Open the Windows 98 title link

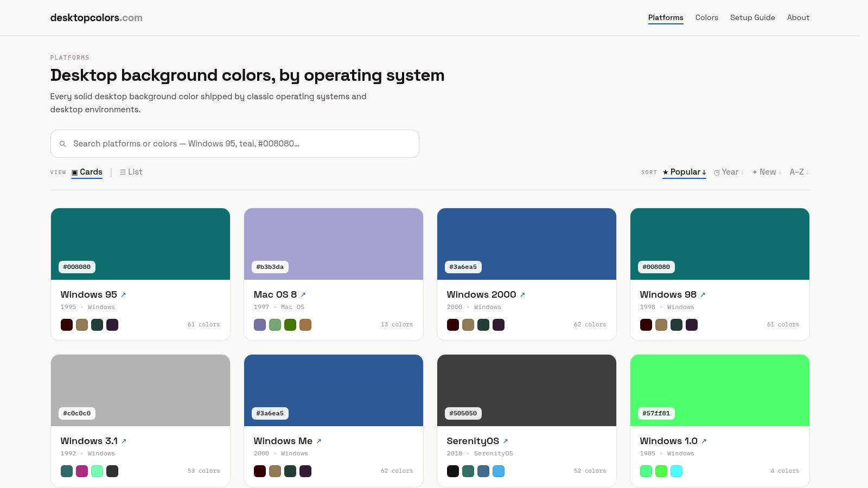point(668,294)
